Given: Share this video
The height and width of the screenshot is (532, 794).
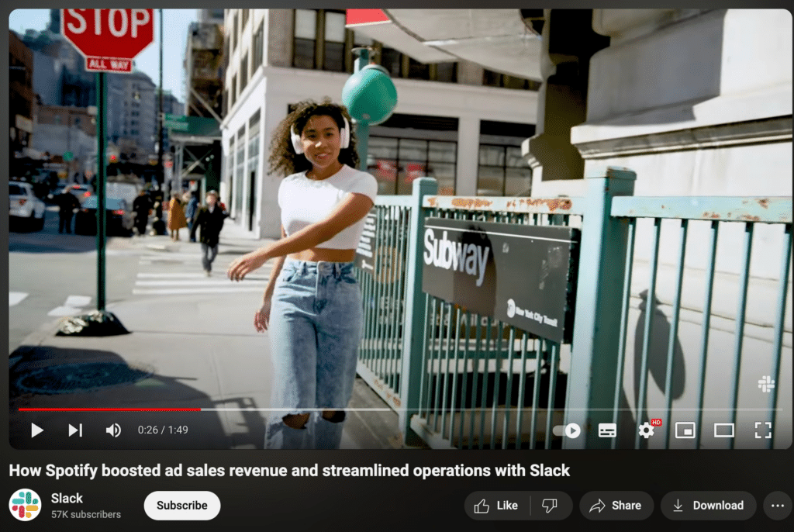Looking at the screenshot, I should [616, 506].
